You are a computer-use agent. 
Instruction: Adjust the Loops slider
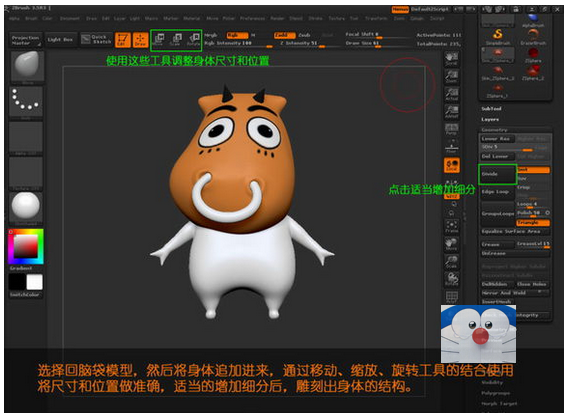[533, 204]
